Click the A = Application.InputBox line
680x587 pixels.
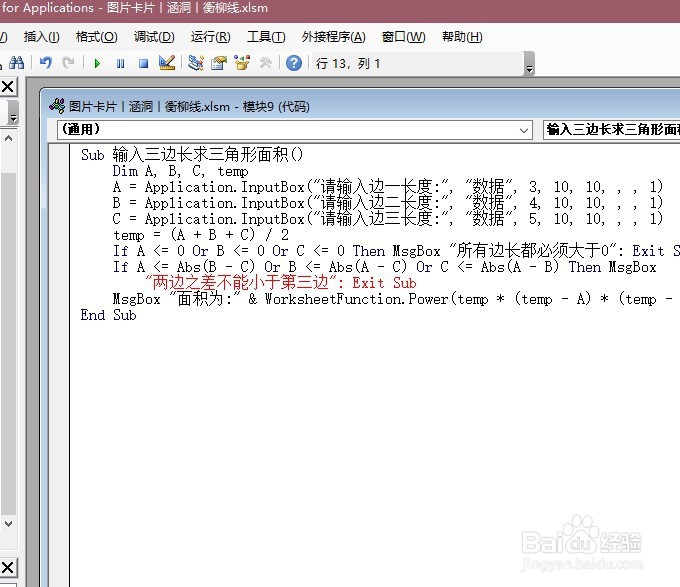388,187
